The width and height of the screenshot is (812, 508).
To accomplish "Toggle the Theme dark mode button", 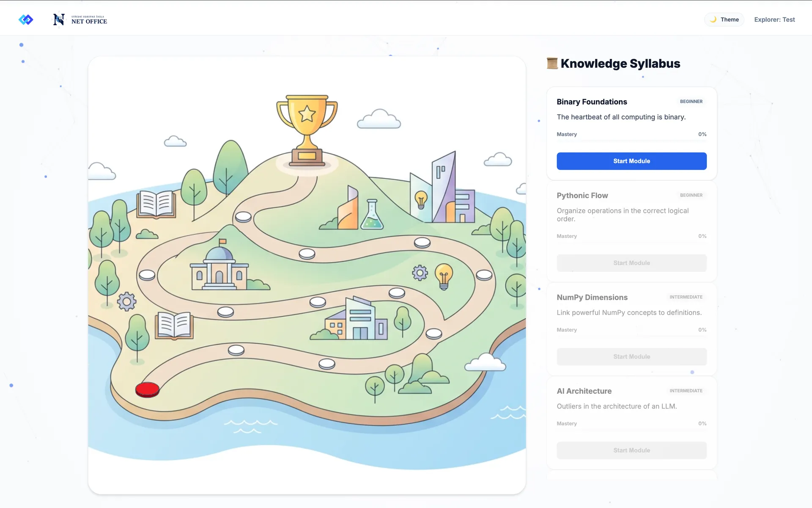I will [x=724, y=19].
